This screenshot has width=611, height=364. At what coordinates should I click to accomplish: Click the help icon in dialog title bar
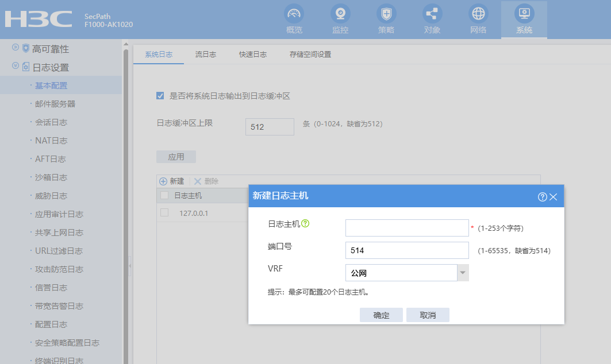coord(542,196)
